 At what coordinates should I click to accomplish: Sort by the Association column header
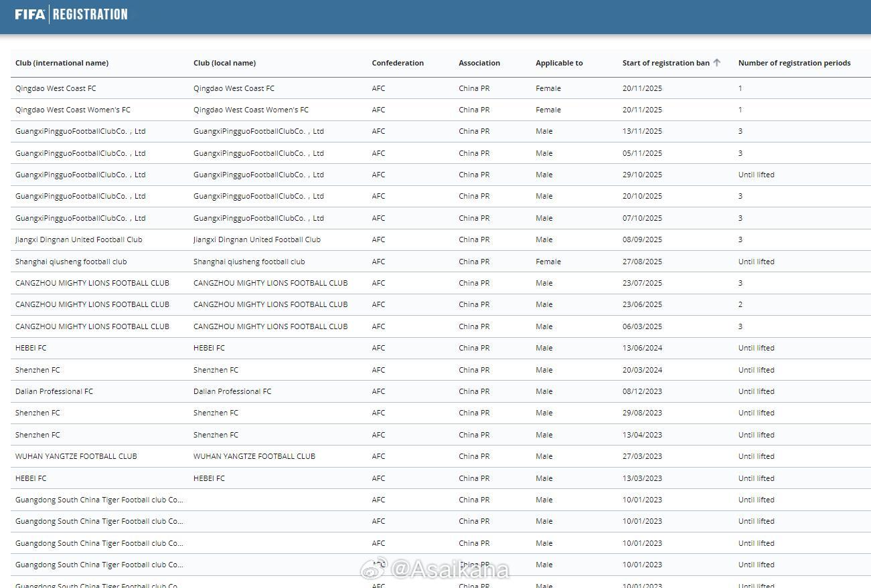[479, 63]
